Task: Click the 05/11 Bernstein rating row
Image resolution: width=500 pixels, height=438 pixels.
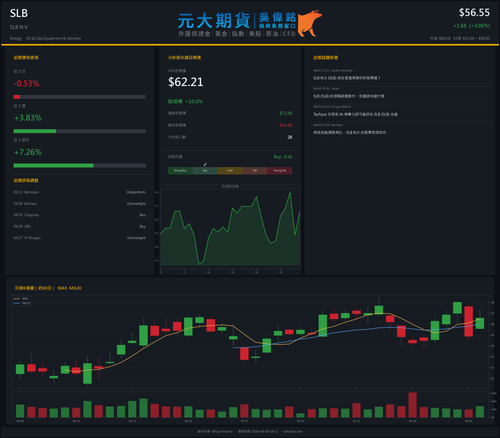Action: tap(79, 192)
